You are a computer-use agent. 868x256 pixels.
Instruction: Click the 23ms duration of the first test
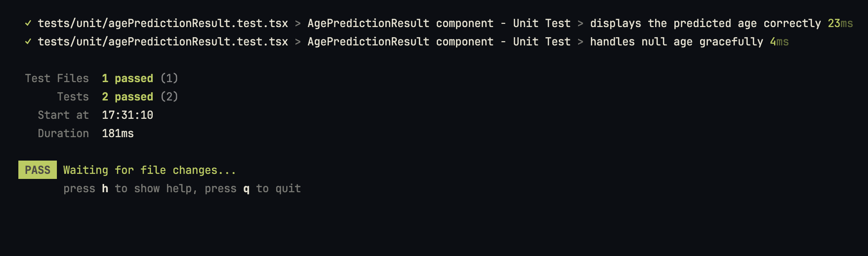[840, 23]
